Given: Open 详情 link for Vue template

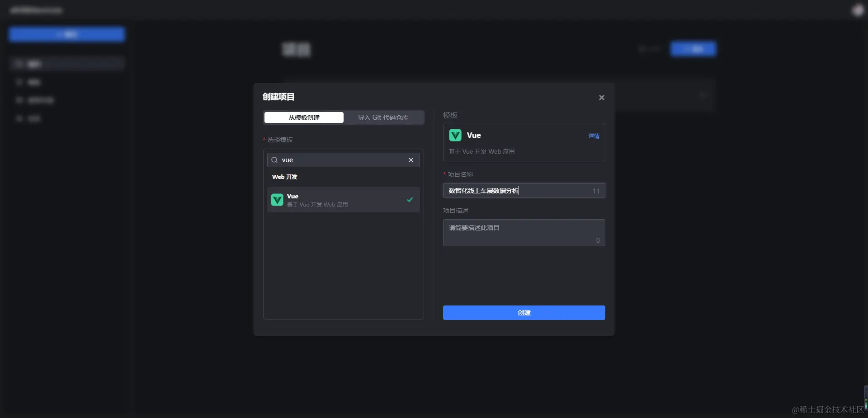Looking at the screenshot, I should [x=594, y=136].
